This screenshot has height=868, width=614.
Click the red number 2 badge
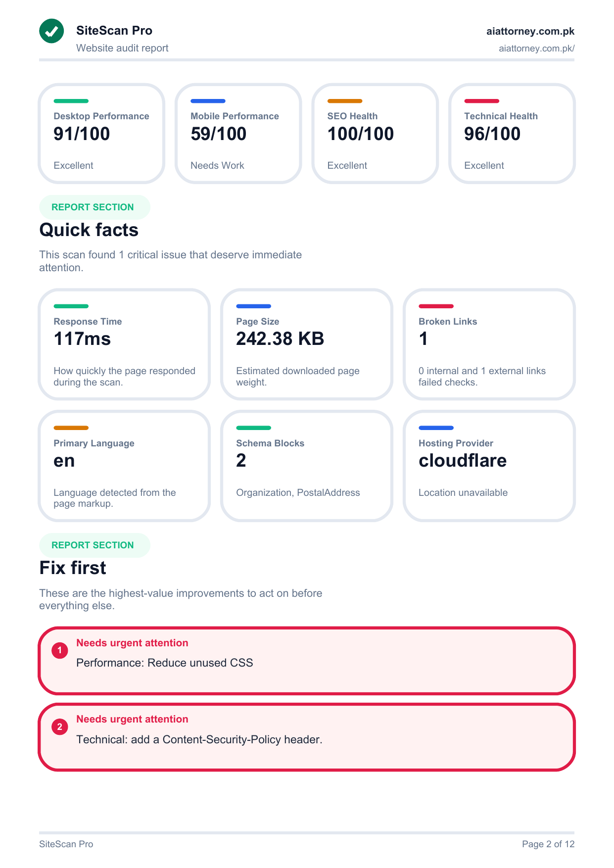60,727
